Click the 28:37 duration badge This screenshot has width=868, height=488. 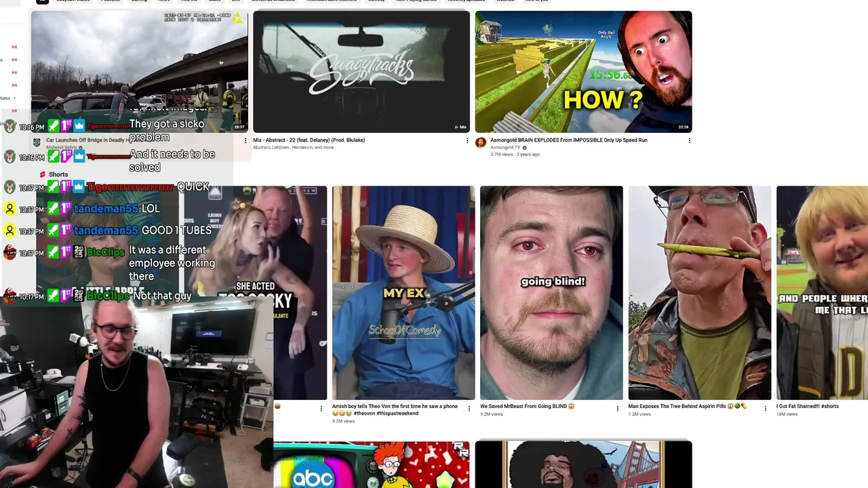pos(239,127)
